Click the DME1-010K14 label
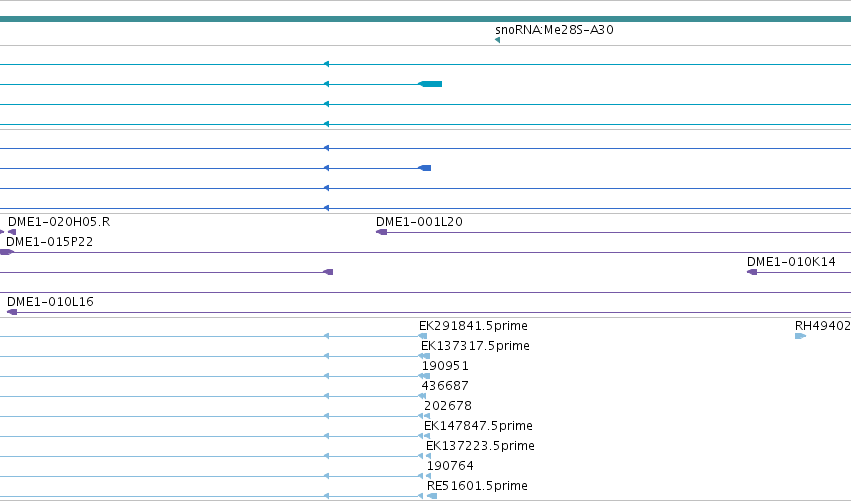851x501 pixels. 791,262
